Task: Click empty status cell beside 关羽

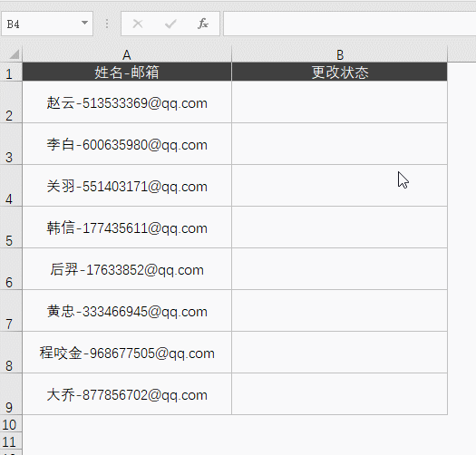Action: (339, 186)
